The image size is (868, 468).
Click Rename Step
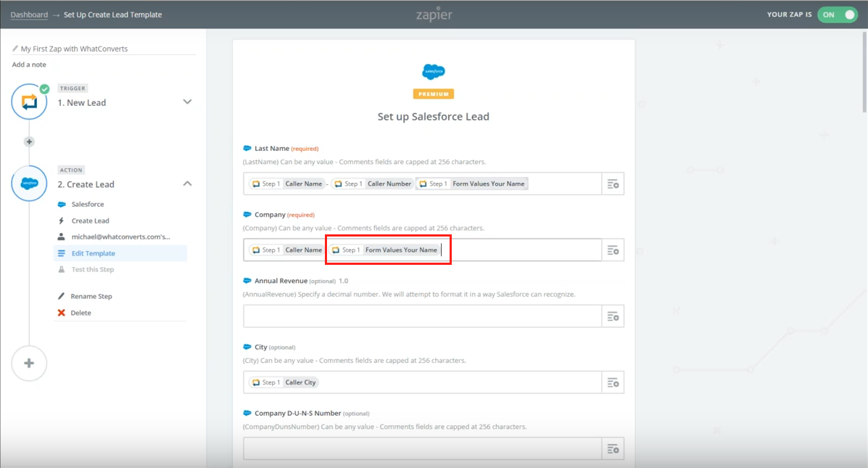click(91, 296)
